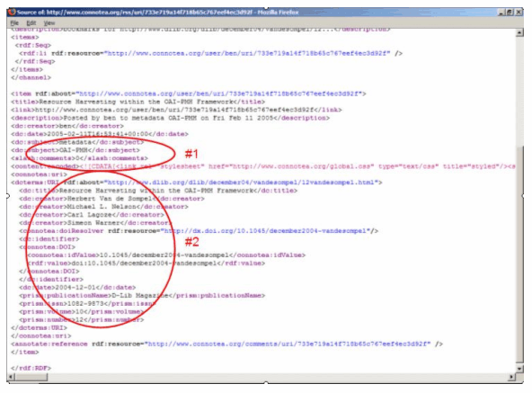
Task: Click prism:number 12 line
Action: pos(81,320)
